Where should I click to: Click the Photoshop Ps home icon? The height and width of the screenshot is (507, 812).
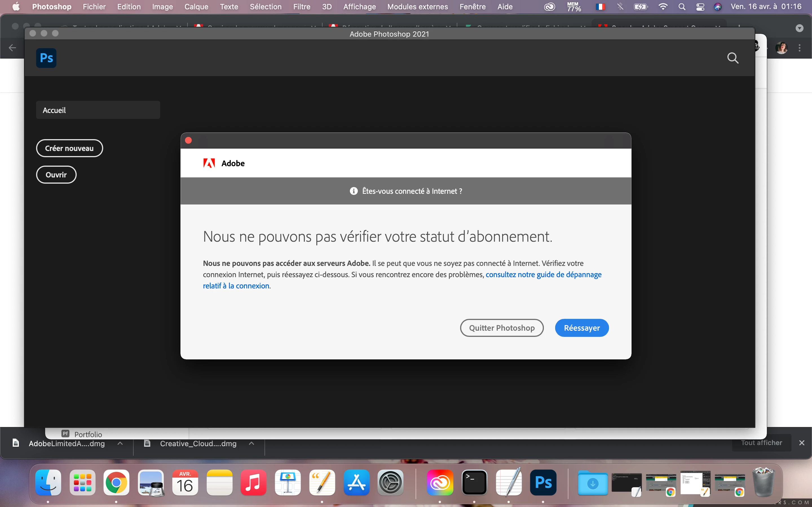(x=46, y=58)
